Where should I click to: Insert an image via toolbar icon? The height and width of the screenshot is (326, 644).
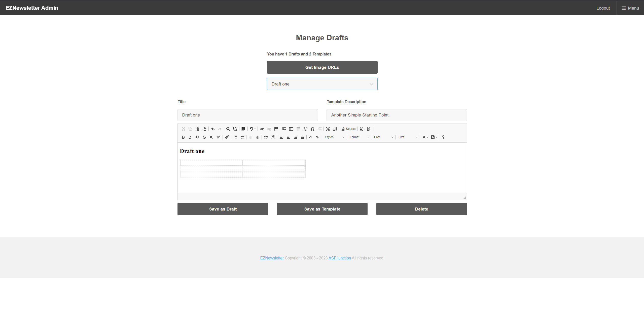point(284,129)
